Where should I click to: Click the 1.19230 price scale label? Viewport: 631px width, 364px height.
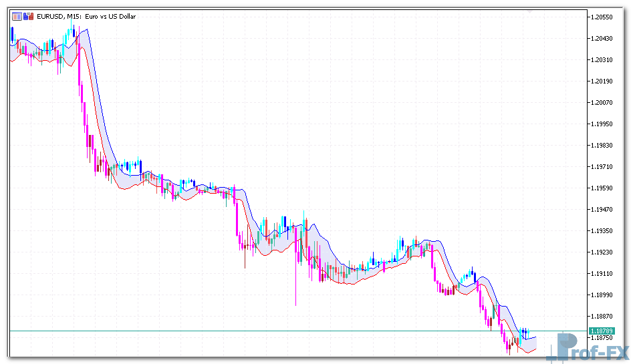pyautogui.click(x=602, y=252)
